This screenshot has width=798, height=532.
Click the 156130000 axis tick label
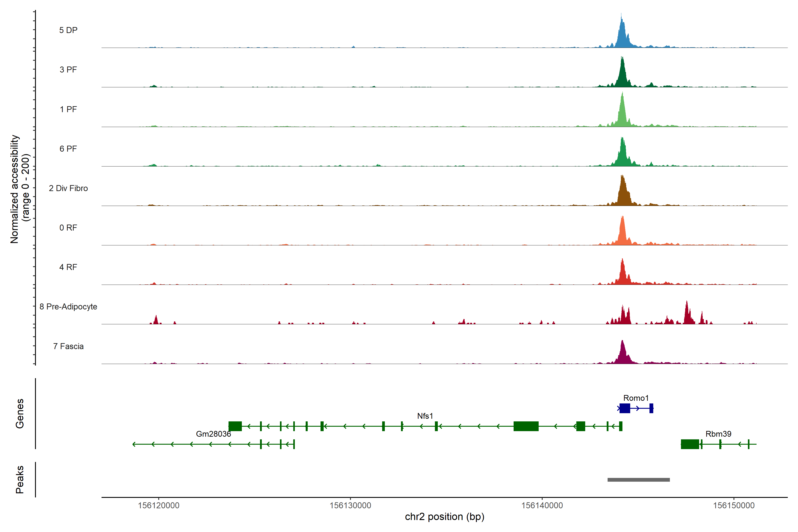350,506
